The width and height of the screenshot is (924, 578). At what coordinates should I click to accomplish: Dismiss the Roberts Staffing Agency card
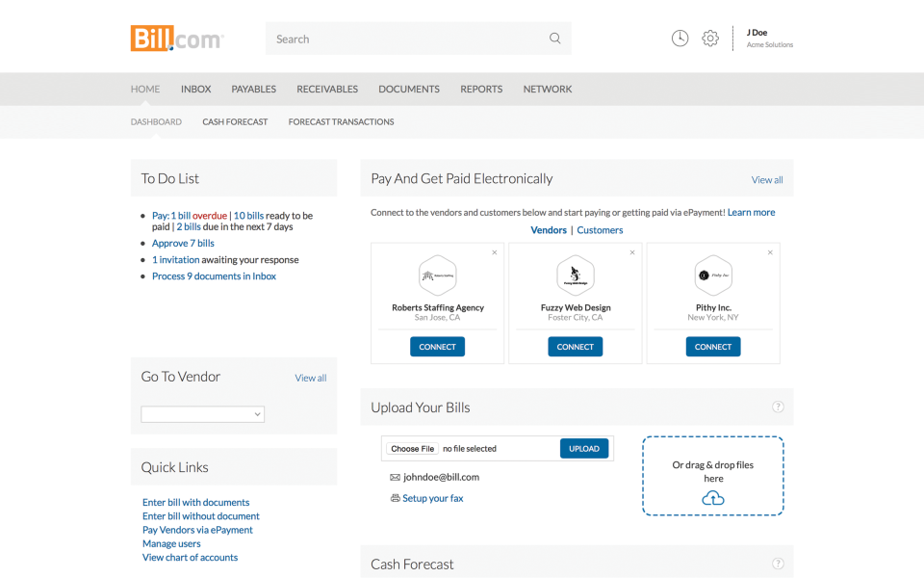(x=495, y=252)
